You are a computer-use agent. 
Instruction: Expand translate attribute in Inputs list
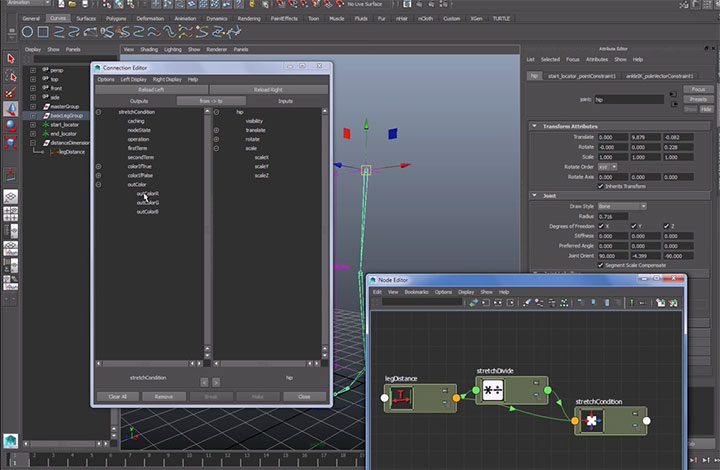point(216,130)
